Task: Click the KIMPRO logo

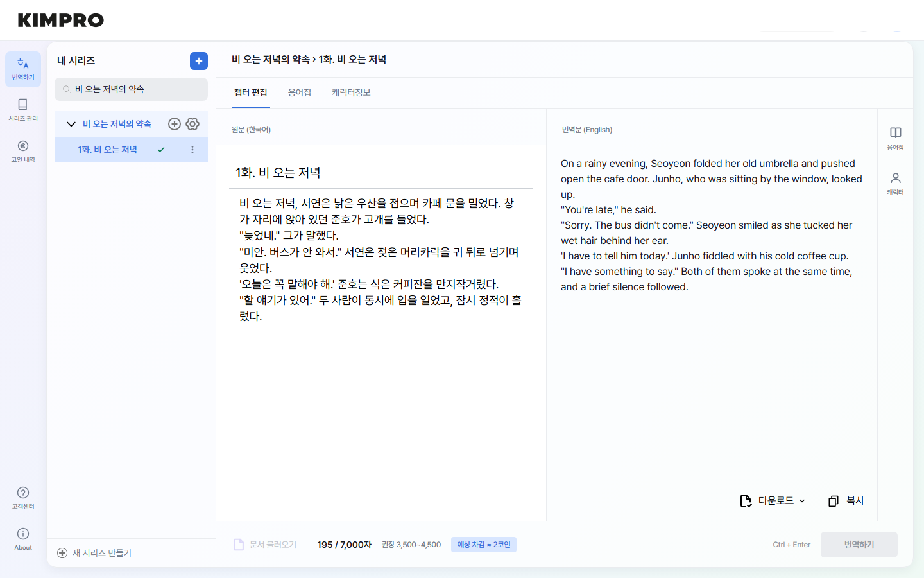Action: click(61, 21)
